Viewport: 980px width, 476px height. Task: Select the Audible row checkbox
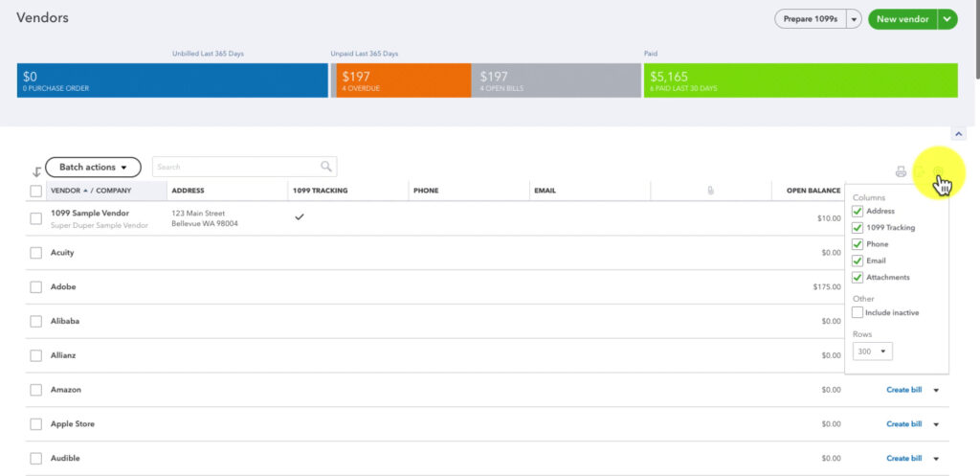click(x=36, y=459)
